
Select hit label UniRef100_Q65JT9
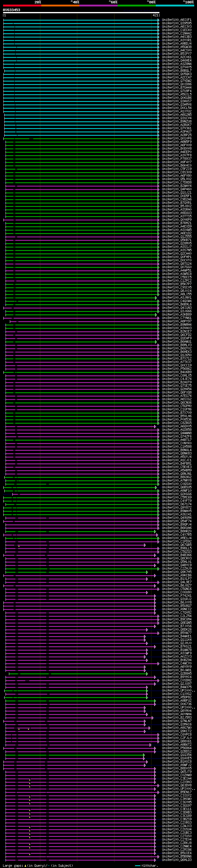tap(177, 772)
